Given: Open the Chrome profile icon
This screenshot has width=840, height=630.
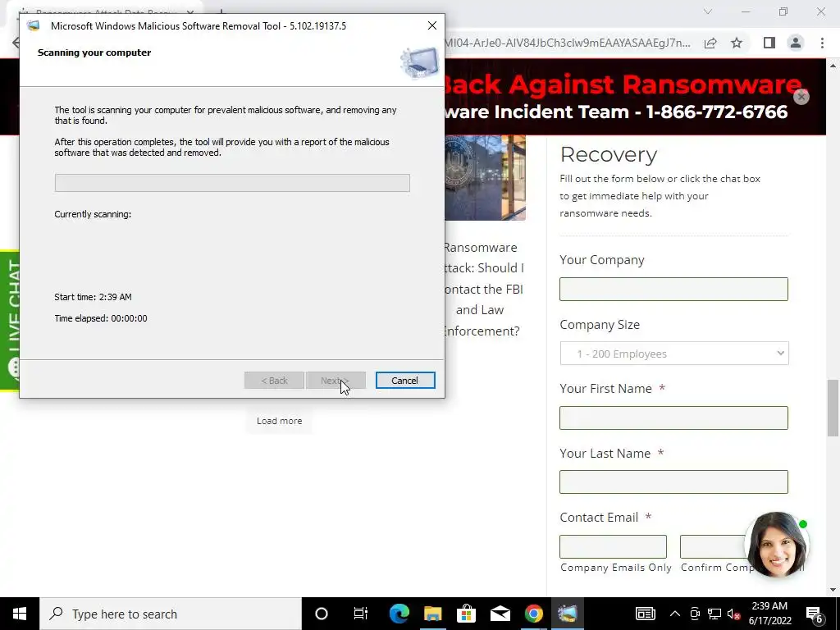Looking at the screenshot, I should (x=796, y=43).
